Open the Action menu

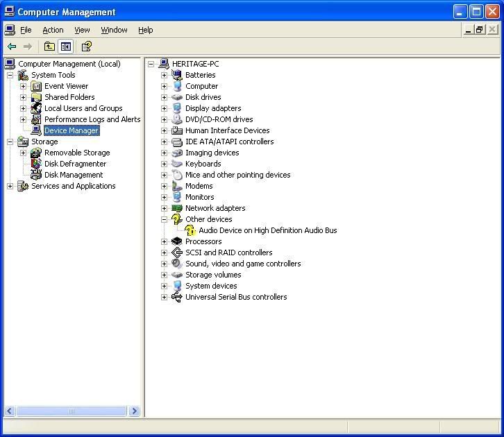53,30
